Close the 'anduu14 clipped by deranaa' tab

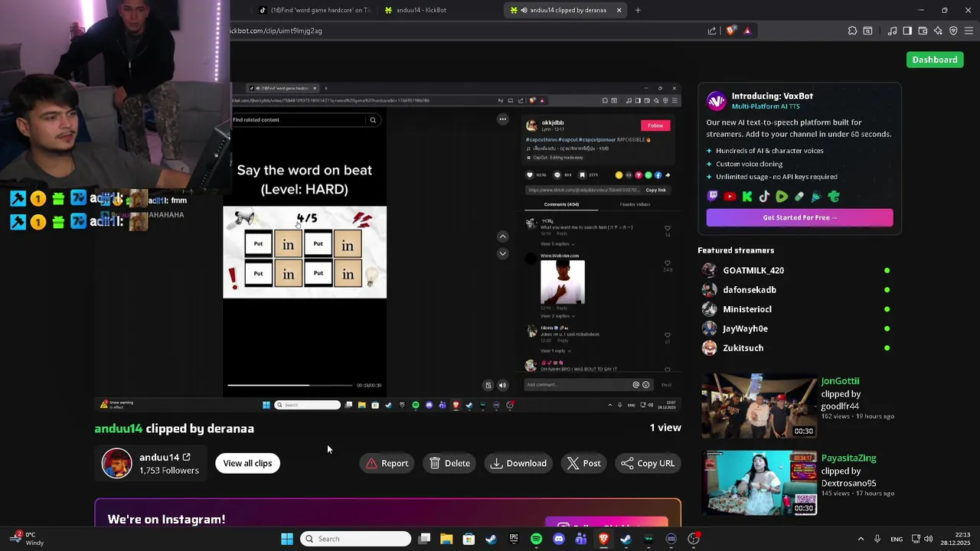click(619, 10)
